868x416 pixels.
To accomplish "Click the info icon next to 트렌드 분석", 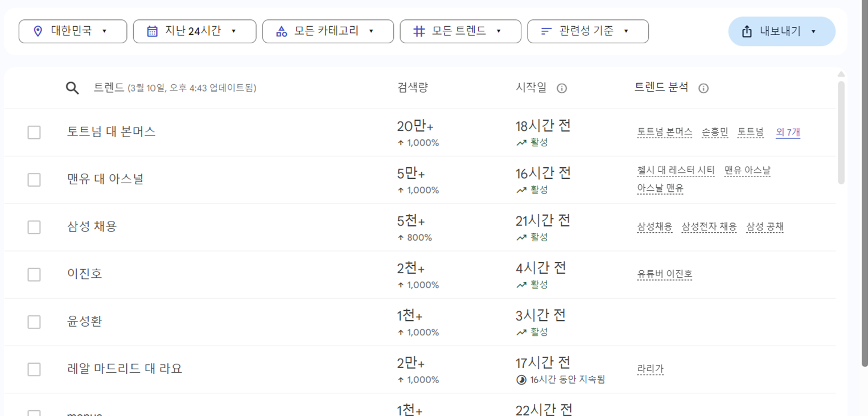I will pos(704,88).
